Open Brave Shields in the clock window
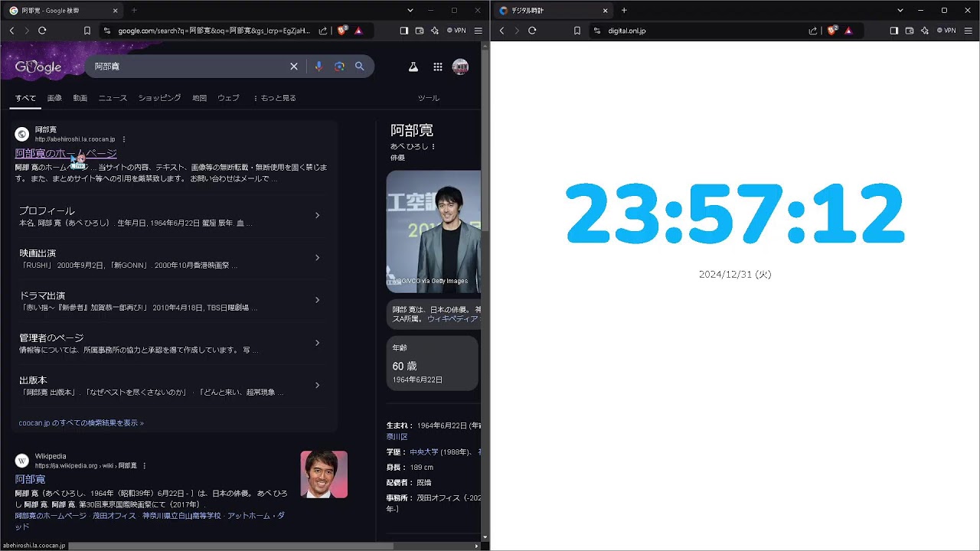This screenshot has height=551, width=980. click(x=832, y=31)
